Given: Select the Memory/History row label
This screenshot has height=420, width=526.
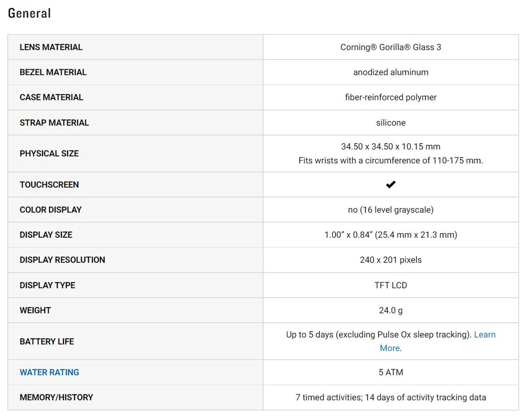Looking at the screenshot, I should coord(56,398).
